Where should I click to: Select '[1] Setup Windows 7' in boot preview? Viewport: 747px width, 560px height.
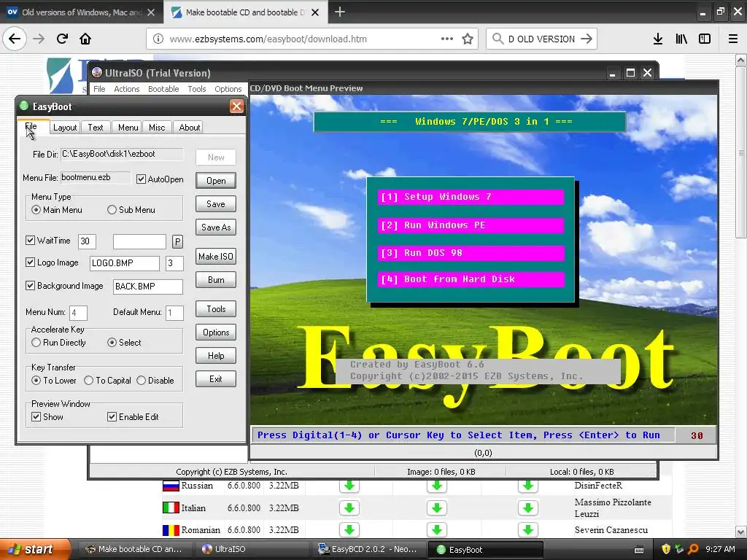pos(471,197)
